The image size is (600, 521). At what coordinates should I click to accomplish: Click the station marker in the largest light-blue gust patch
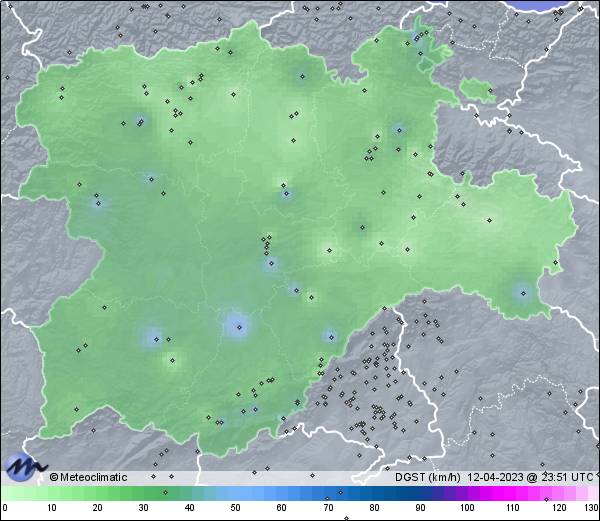tap(240, 327)
